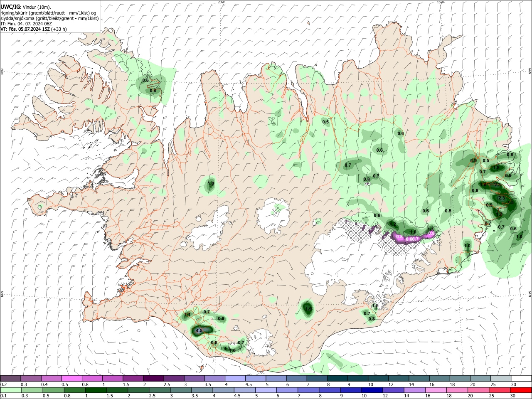Click the 0.2 label on the snow scale
The width and height of the screenshot is (532, 399).
click(3, 384)
